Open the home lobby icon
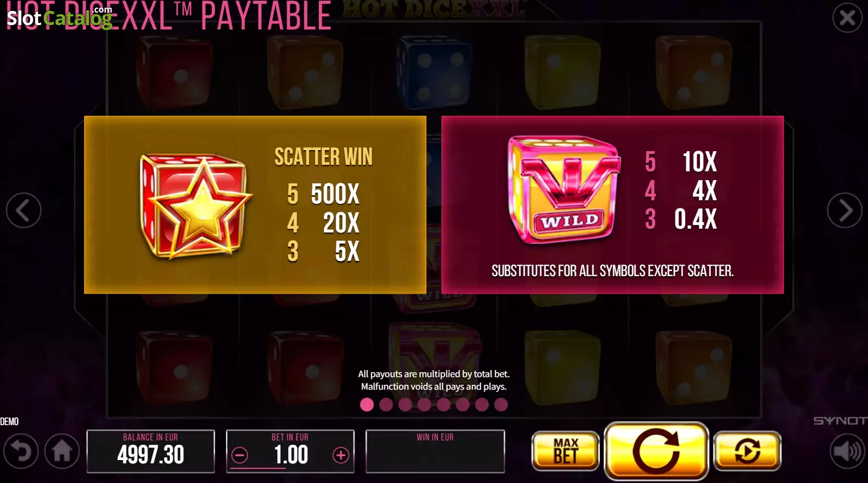 62,451
